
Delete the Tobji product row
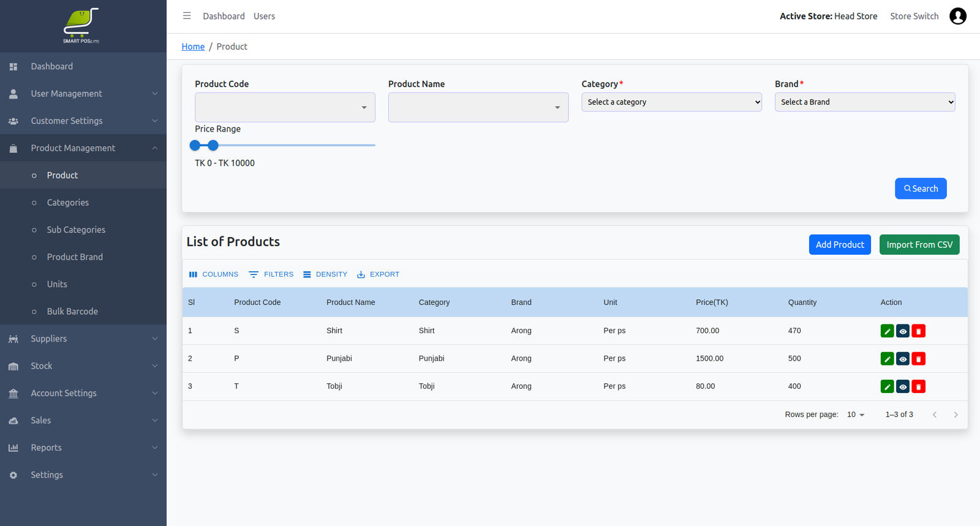[x=918, y=386]
